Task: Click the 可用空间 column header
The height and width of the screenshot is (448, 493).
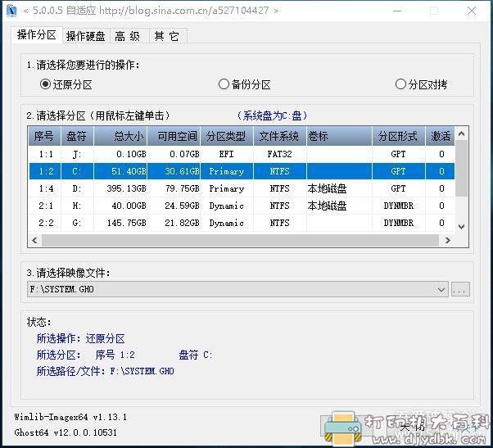Action: [x=174, y=136]
